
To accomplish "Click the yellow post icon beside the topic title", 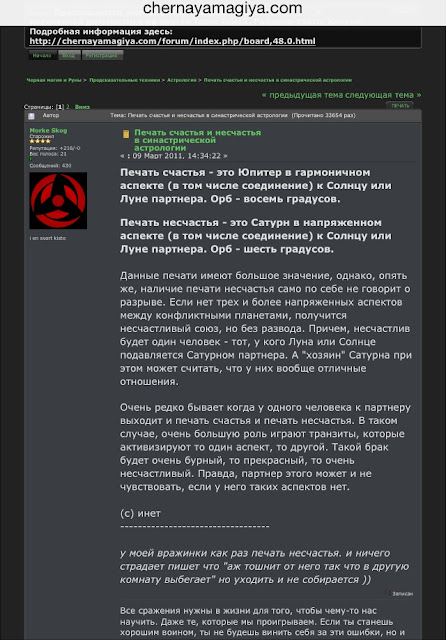I will [x=126, y=134].
